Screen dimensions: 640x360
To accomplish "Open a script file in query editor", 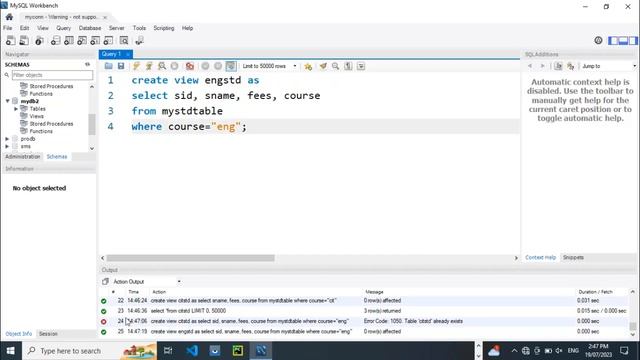I will pos(108,66).
